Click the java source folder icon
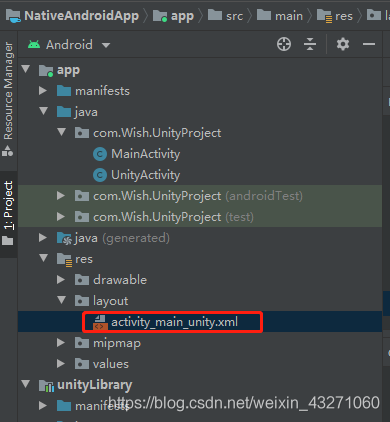Screen dimensions: 390x422 pyautogui.click(x=64, y=112)
